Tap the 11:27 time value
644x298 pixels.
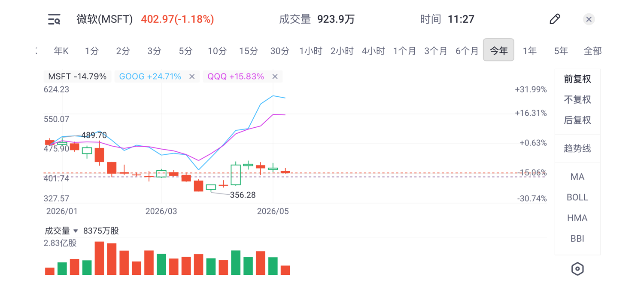coord(461,19)
